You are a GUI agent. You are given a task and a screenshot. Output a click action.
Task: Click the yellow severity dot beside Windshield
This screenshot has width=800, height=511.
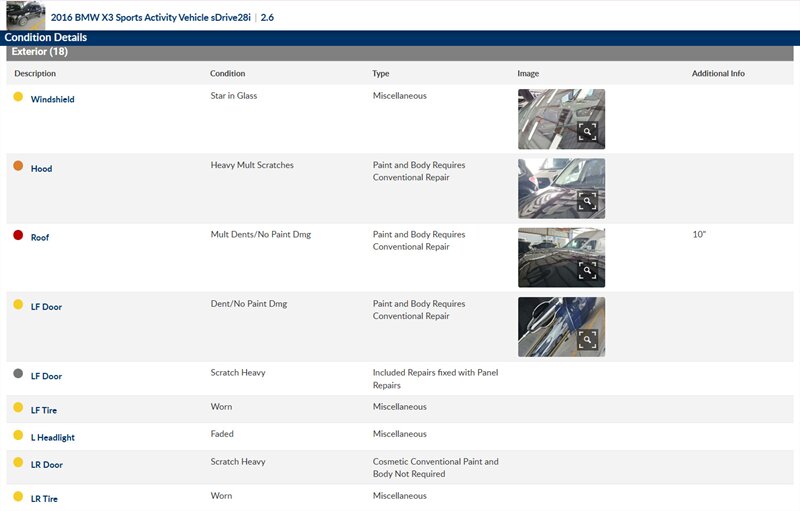click(18, 97)
